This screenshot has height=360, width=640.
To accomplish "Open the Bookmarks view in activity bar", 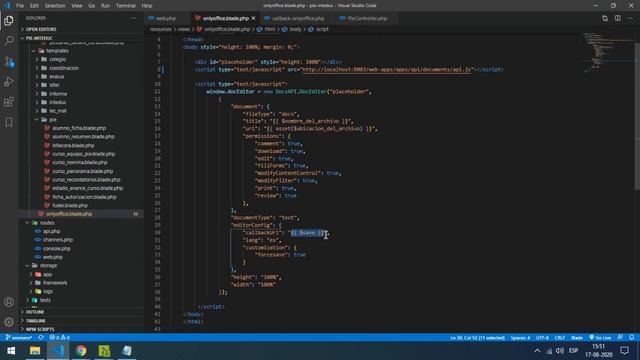I will (x=9, y=122).
